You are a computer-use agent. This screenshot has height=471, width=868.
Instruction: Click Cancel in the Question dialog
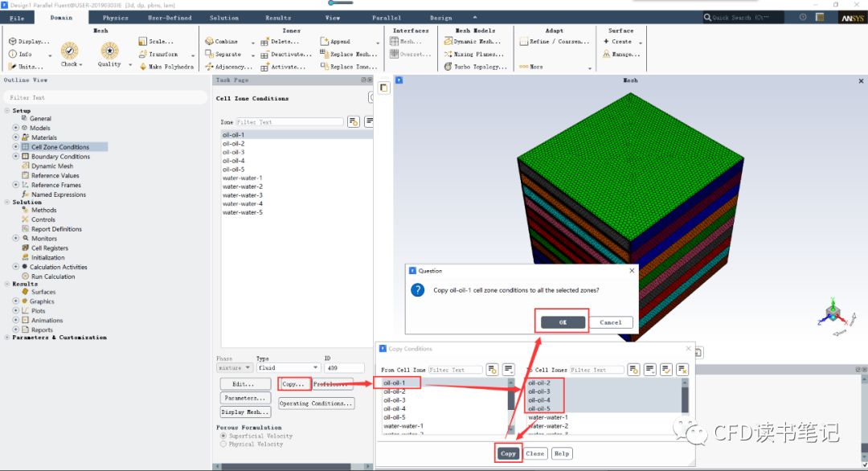(611, 322)
